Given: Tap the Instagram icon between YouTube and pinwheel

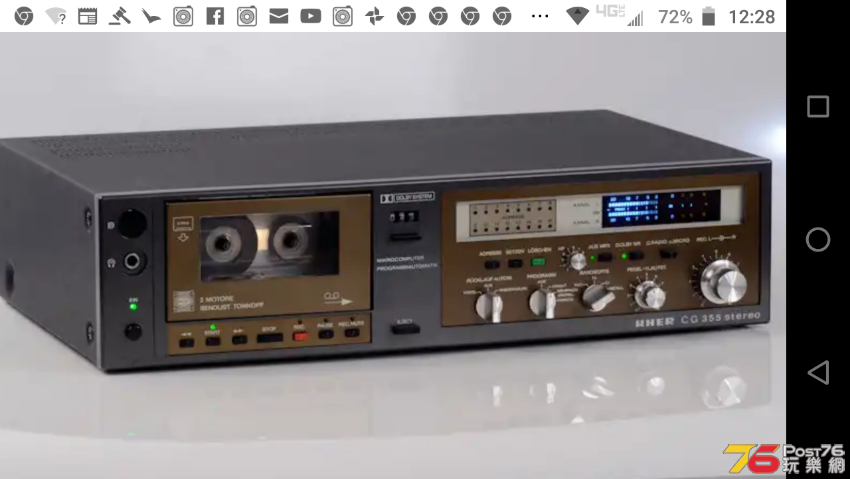Looking at the screenshot, I should (343, 16).
